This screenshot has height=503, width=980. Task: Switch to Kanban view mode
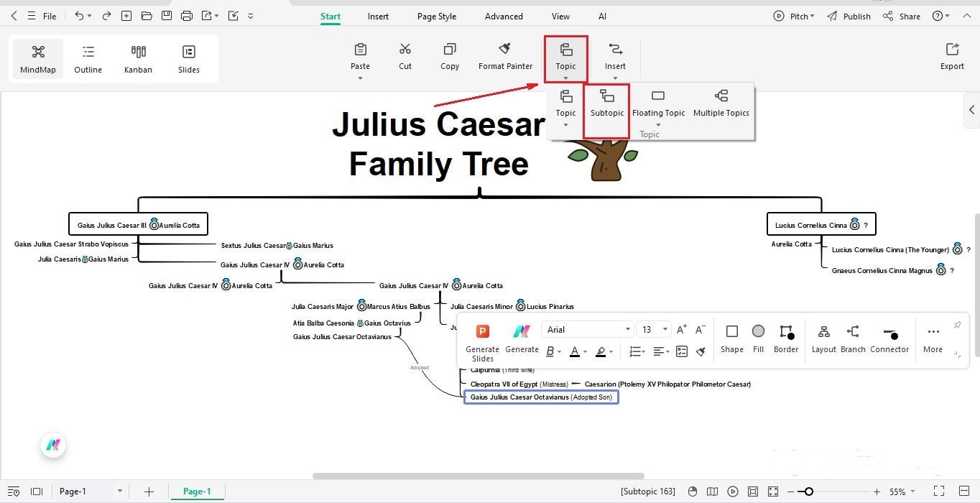tap(138, 59)
